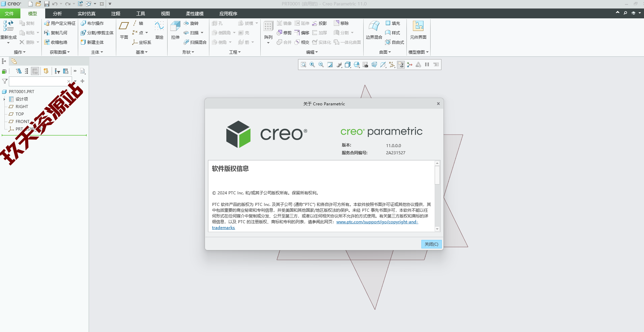The width and height of the screenshot is (644, 332).
Task: Switch to the 实时仿真 tab
Action: coord(86,14)
